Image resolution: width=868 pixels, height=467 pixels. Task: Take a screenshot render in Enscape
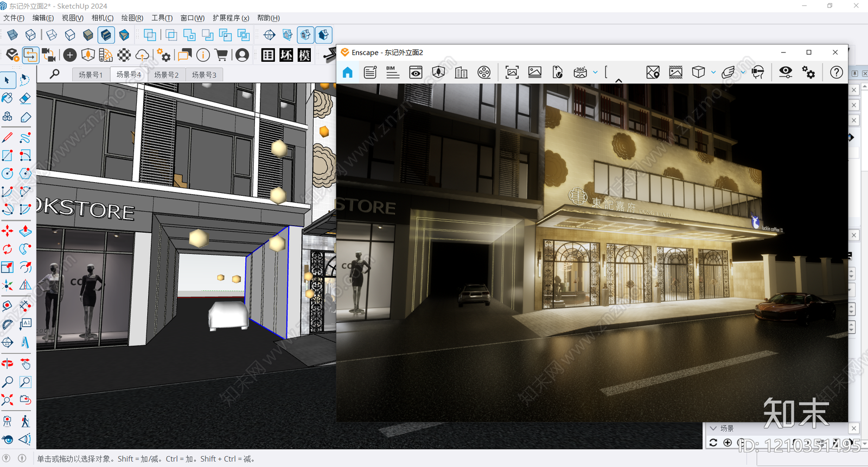point(512,72)
